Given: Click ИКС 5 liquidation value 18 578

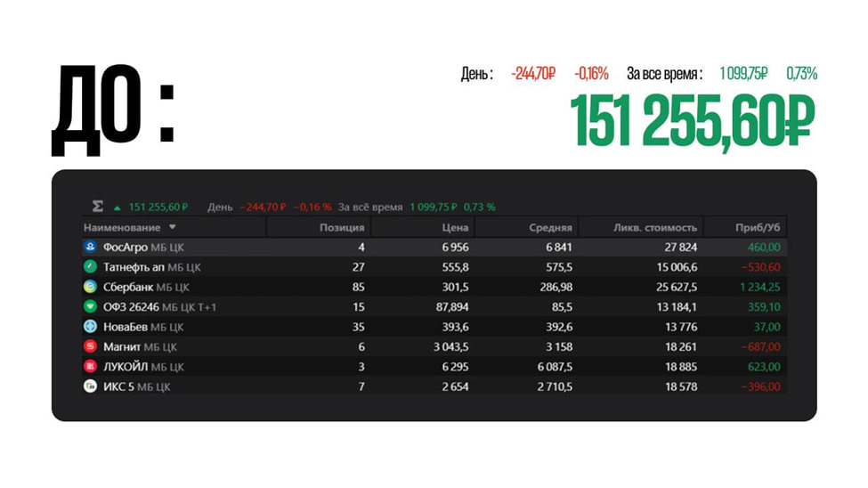Looking at the screenshot, I should tap(681, 386).
